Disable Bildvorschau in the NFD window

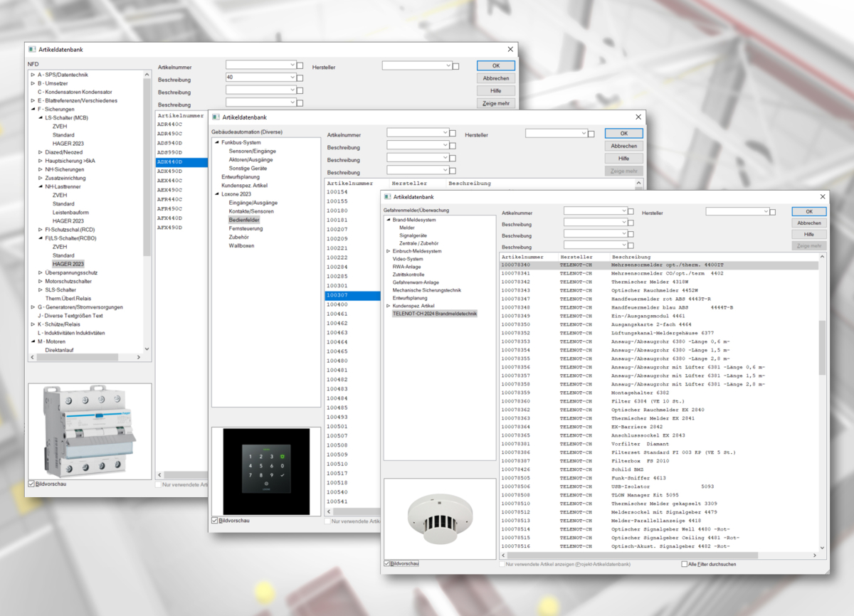click(31, 484)
